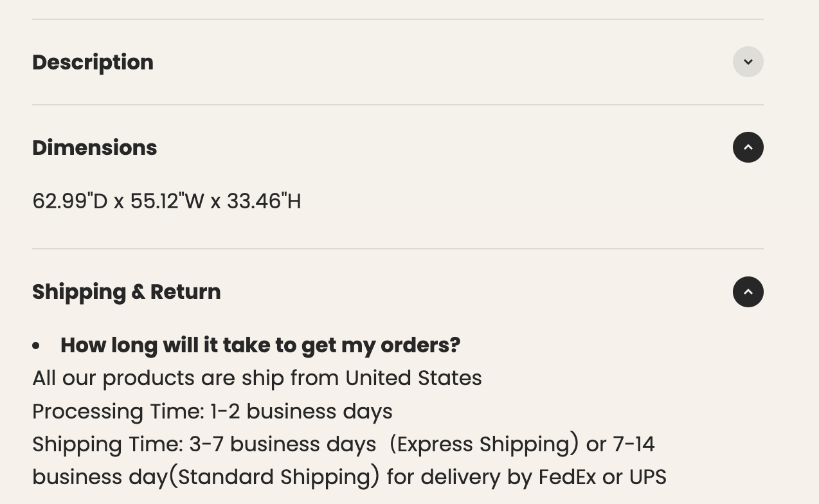
Task: Click the 33.46"H height value
Action: (264, 201)
